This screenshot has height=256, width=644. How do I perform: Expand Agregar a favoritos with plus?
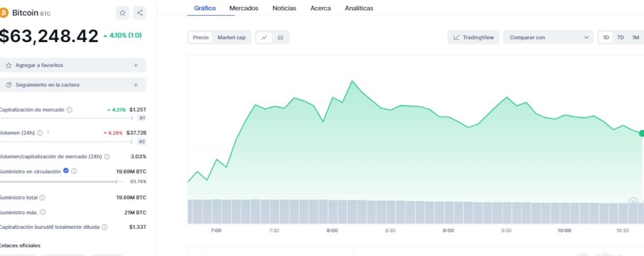coord(135,65)
